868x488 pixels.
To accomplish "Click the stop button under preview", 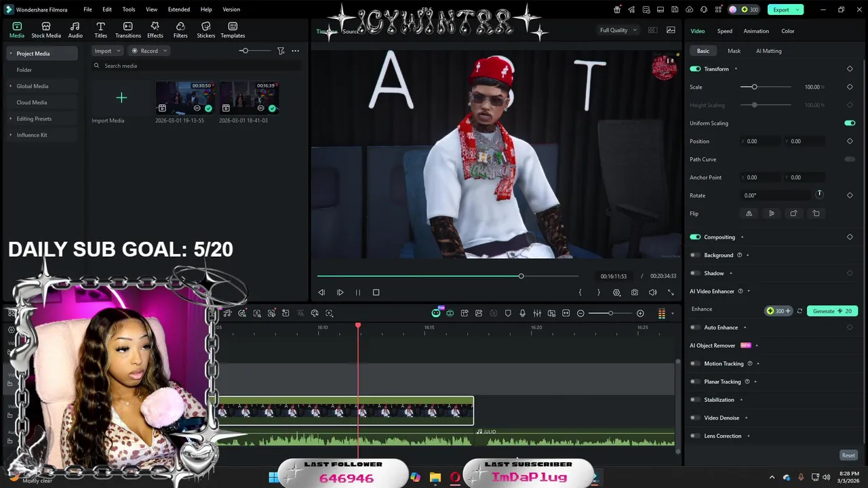I will point(376,292).
